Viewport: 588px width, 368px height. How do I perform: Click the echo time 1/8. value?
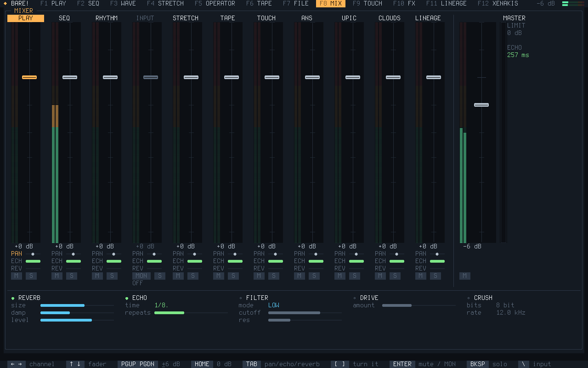tap(161, 305)
